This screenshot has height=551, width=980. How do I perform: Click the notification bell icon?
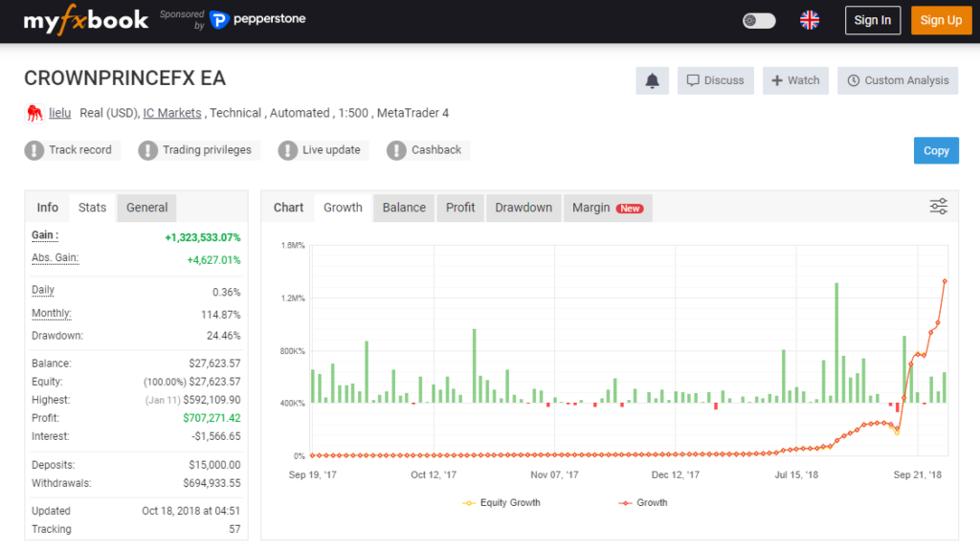click(x=652, y=80)
